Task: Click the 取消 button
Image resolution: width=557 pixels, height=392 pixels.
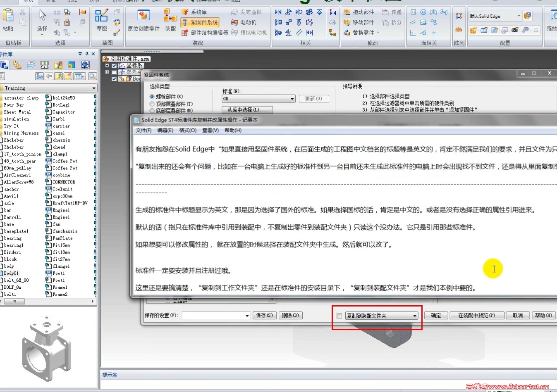Action: pos(518,315)
